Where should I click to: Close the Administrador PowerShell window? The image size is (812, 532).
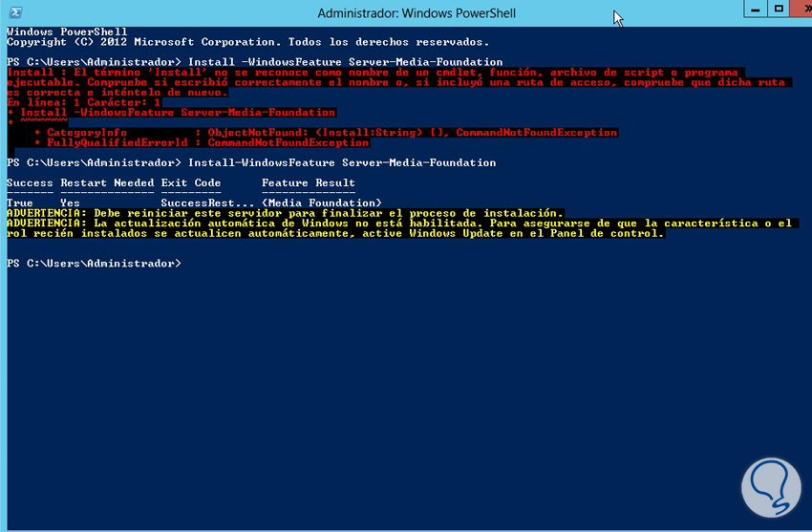pyautogui.click(x=799, y=10)
